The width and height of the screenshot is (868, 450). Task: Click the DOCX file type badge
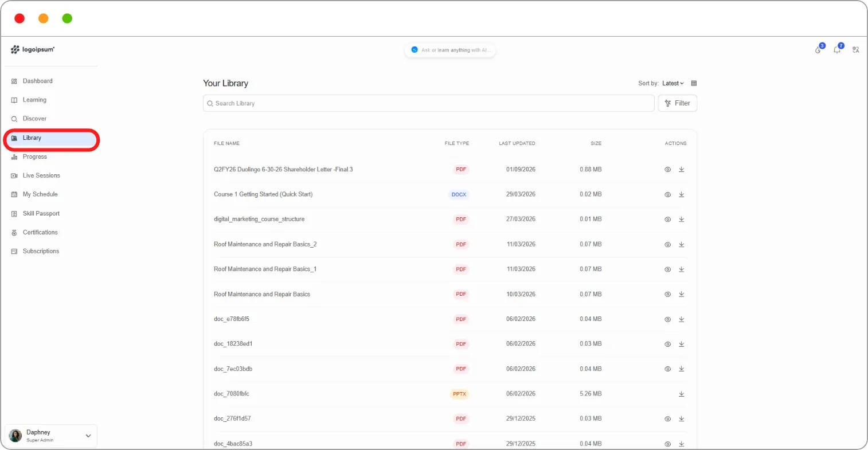tap(459, 194)
